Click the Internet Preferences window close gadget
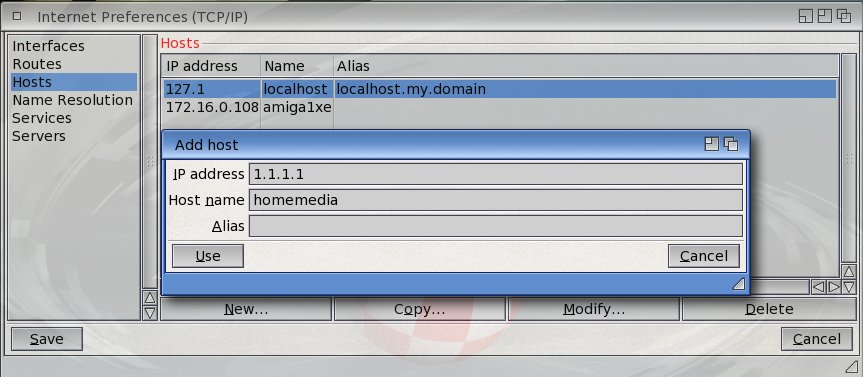The height and width of the screenshot is (377, 863). point(17,17)
